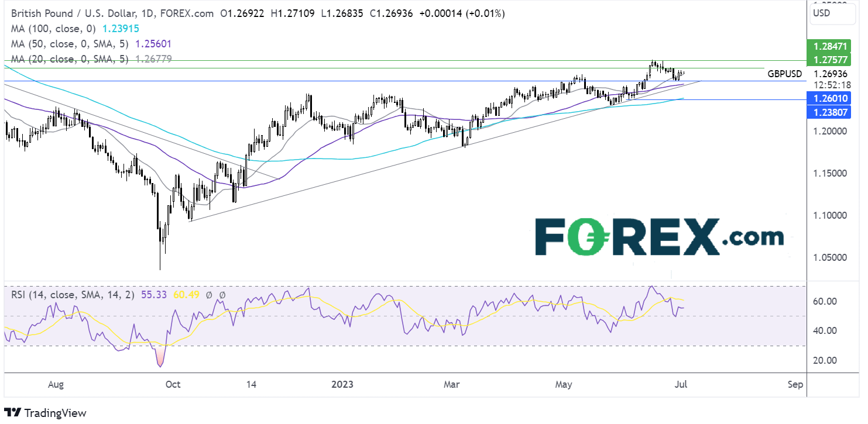Click the Jul date axis label

point(680,384)
